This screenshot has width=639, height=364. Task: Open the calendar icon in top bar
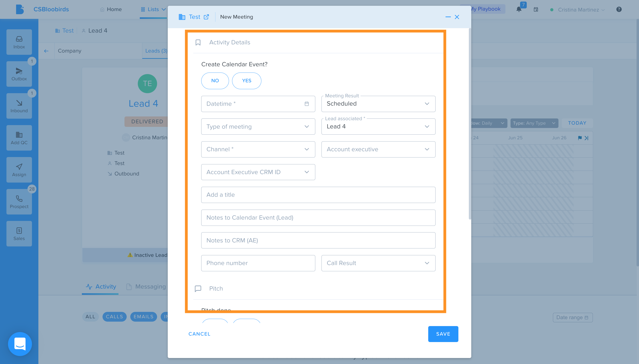tap(536, 10)
